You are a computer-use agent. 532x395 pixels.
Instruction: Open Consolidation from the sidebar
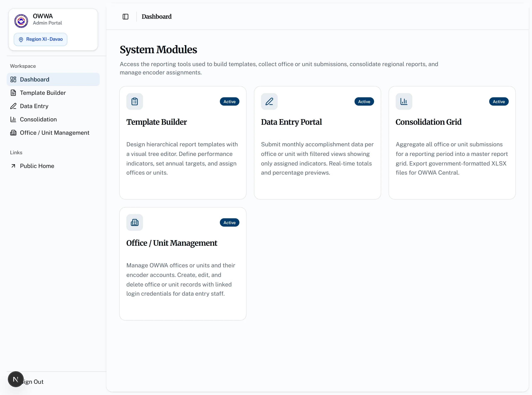pyautogui.click(x=53, y=119)
